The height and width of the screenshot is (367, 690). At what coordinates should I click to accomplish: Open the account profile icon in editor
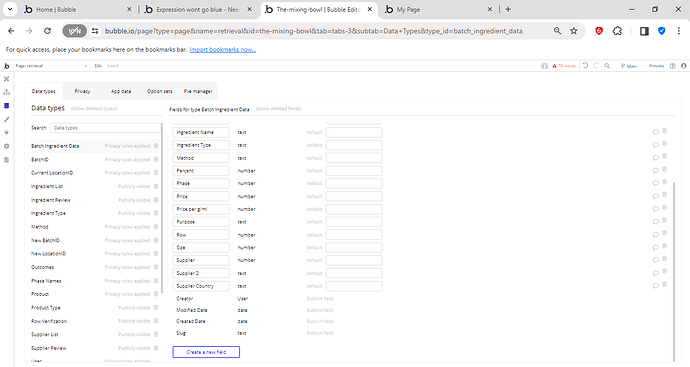[683, 66]
